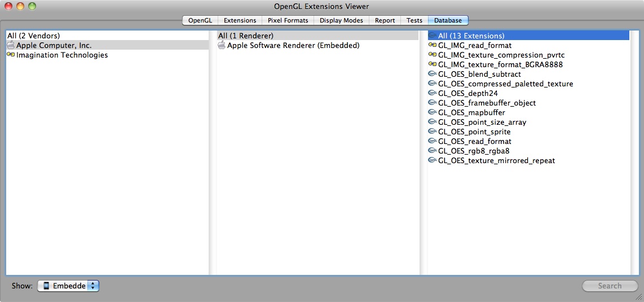Click the OpenGL icon for GL_OES_framebuffer_object
The width and height of the screenshot is (644, 302).
tap(432, 103)
